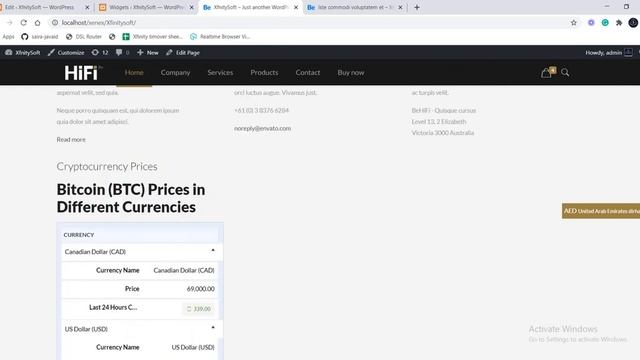The image size is (640, 360).
Task: Open the Realtime Browser bookmark
Action: (220, 37)
